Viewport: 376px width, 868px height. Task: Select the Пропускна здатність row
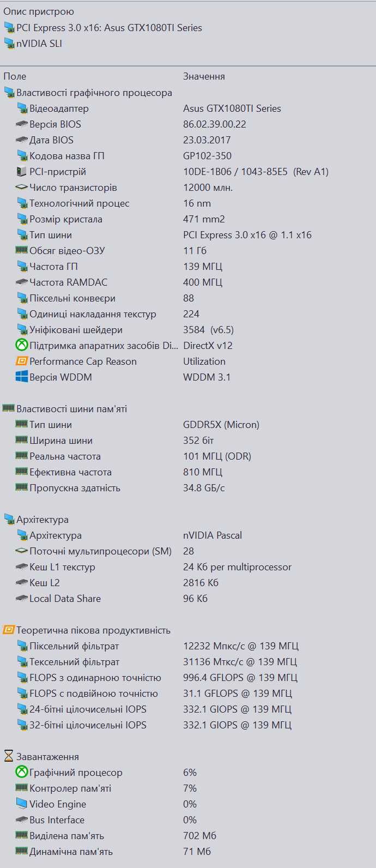pos(188,488)
